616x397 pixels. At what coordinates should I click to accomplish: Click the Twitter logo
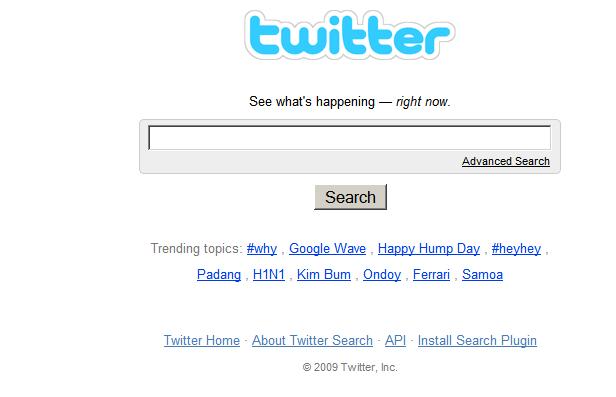coord(350,35)
